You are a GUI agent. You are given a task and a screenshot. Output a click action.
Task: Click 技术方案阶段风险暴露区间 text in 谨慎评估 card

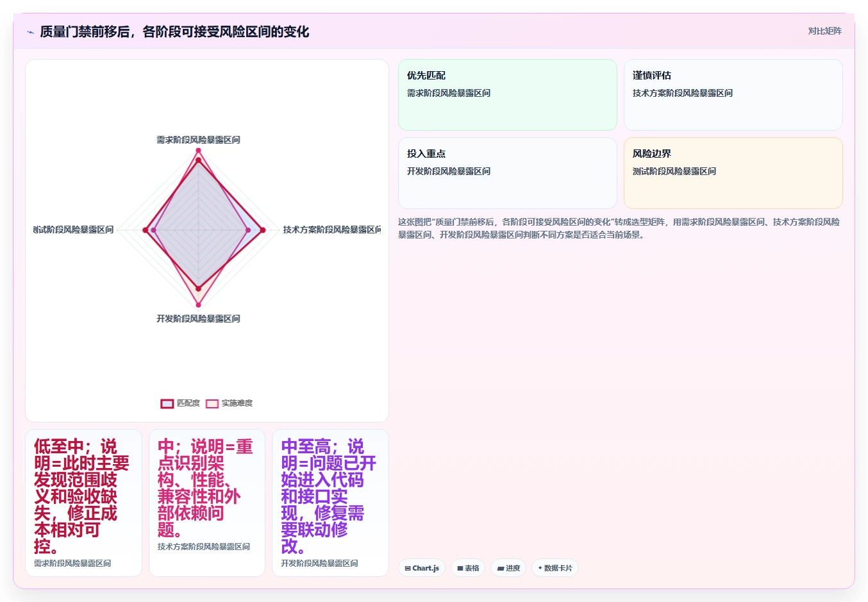(x=683, y=93)
